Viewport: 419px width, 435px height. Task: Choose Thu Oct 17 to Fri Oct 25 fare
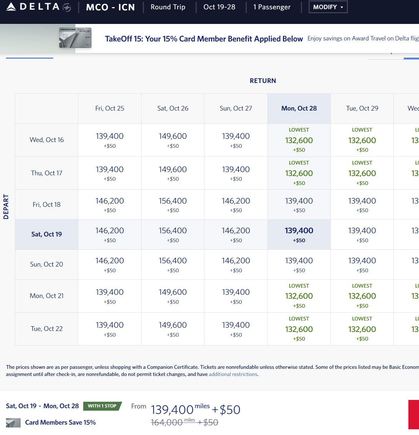[110, 173]
